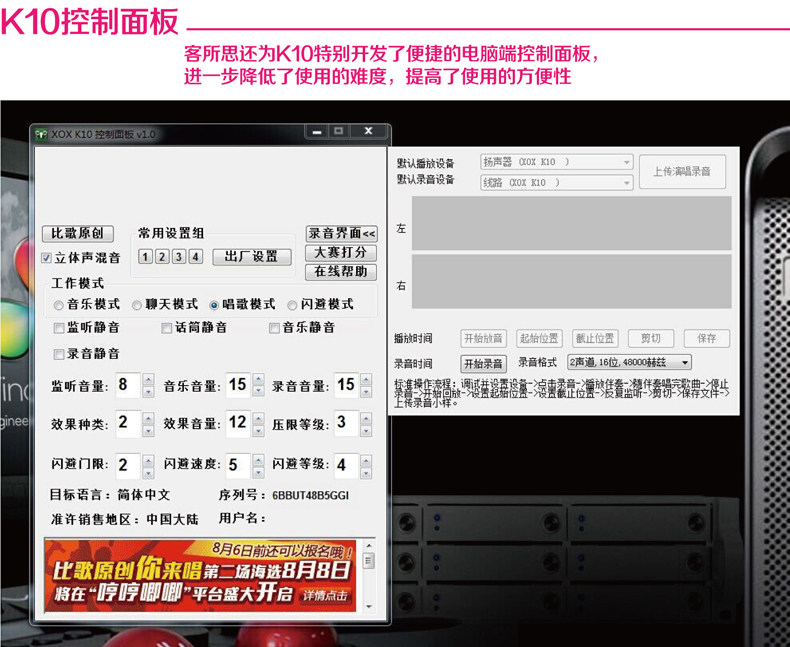
Task: Open 默认录音设备 dropdown
Action: [557, 182]
